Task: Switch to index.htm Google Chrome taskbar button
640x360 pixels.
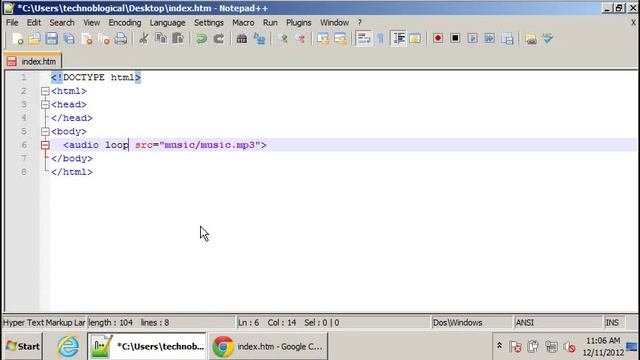Action: click(x=269, y=347)
